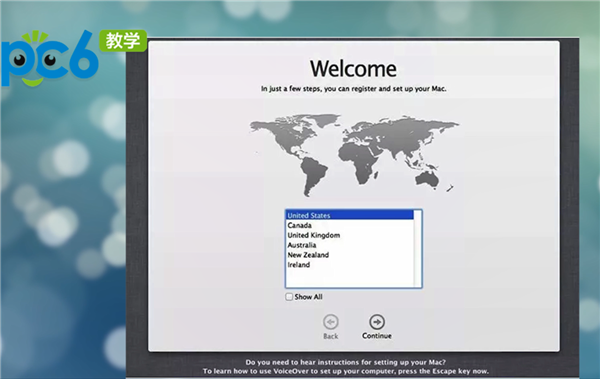Viewport: 600px width, 379px height.
Task: Click South America on the world map
Action: tap(314, 175)
